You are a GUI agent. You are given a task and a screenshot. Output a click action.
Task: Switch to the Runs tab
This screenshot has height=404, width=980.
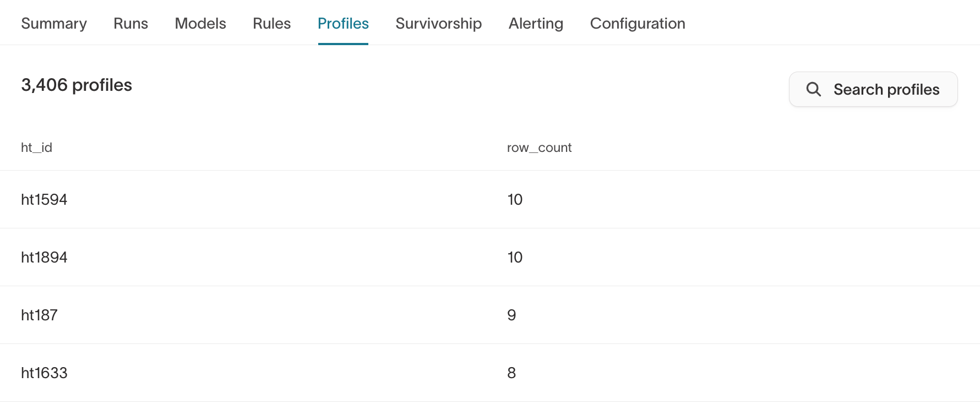(x=130, y=24)
